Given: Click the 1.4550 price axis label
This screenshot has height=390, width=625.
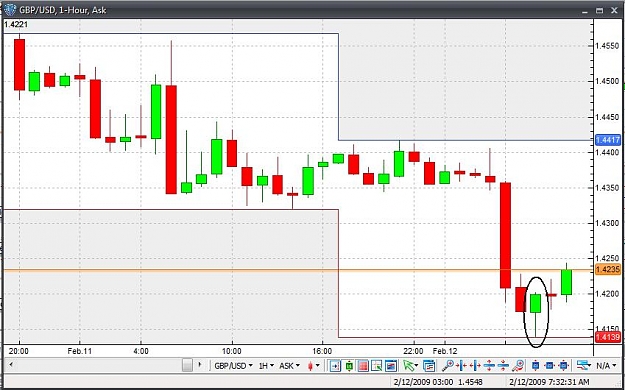Looking at the screenshot, I should click(607, 46).
